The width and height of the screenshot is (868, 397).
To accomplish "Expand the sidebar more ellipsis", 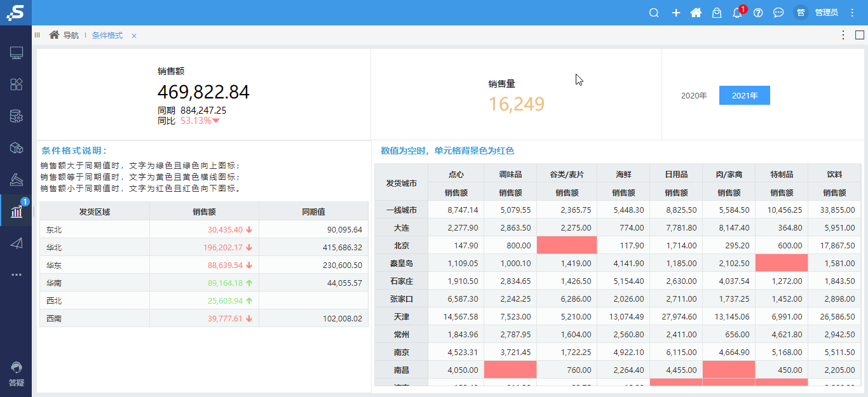I will [17, 274].
